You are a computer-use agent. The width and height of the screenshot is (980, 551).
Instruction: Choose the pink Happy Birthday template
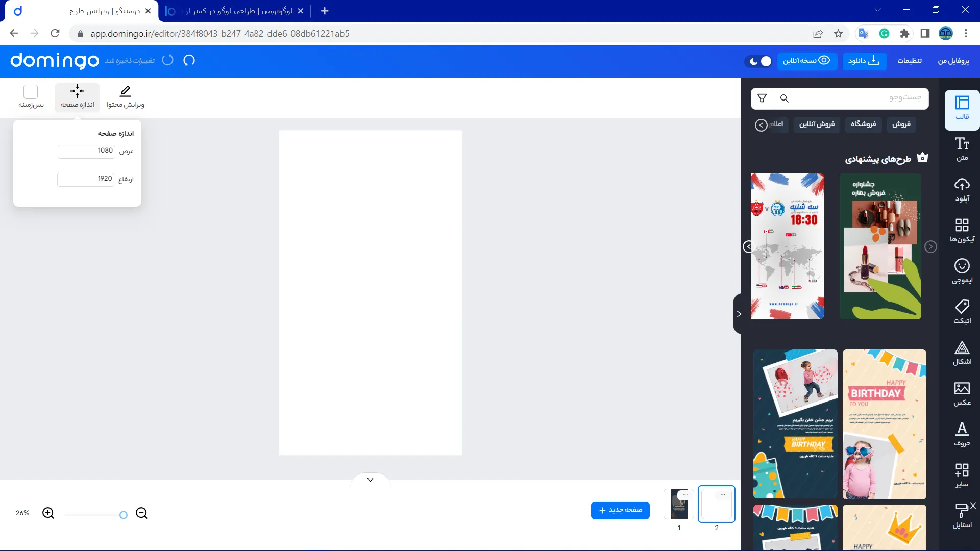pos(885,424)
